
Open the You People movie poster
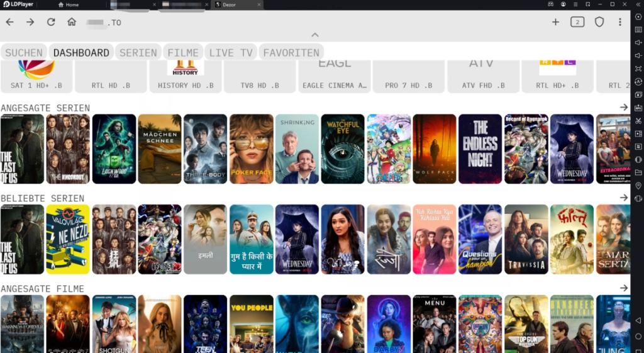pos(252,324)
